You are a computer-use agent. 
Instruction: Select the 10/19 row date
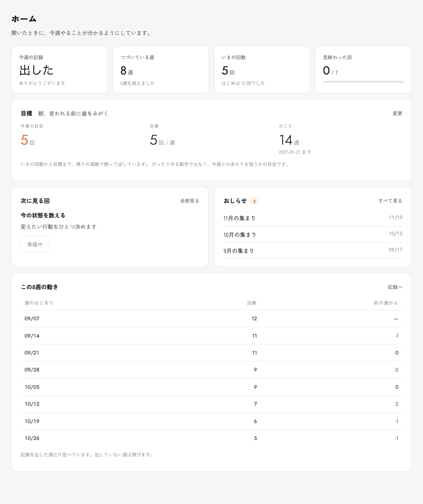point(32,421)
